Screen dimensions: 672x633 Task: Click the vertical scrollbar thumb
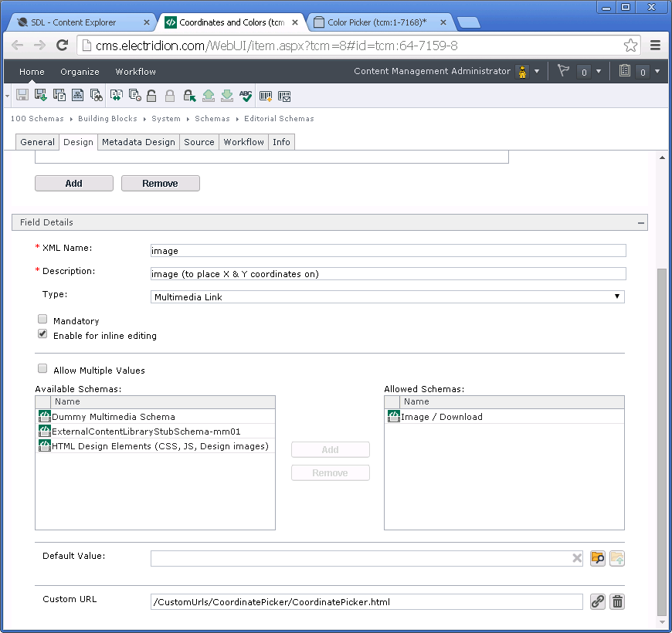pos(662,441)
